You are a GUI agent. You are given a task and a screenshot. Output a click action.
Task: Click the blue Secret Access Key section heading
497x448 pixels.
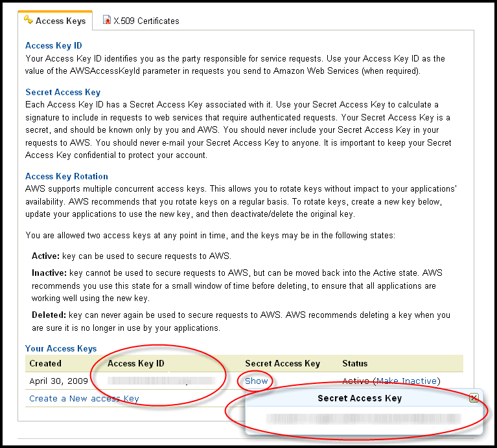coord(63,92)
